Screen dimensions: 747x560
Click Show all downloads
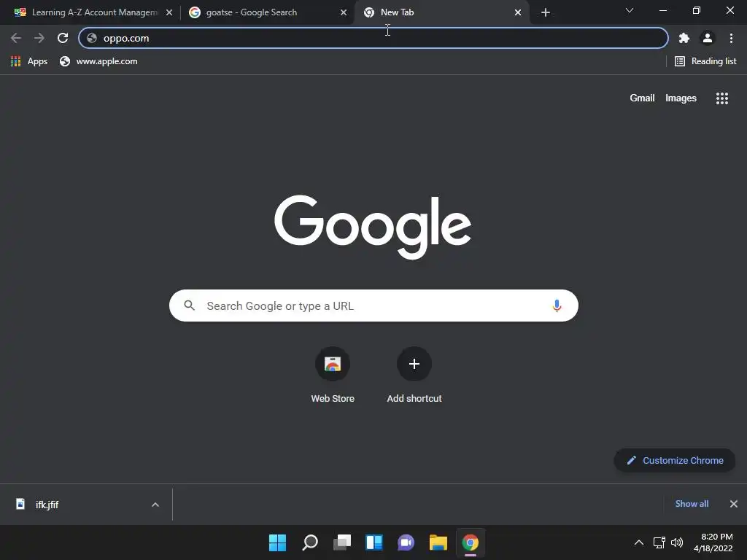pyautogui.click(x=692, y=504)
